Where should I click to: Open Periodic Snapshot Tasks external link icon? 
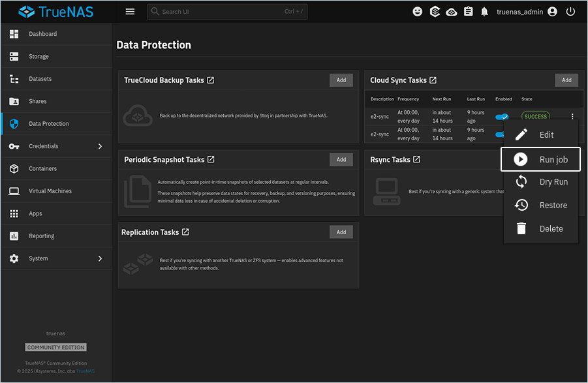[211, 160]
